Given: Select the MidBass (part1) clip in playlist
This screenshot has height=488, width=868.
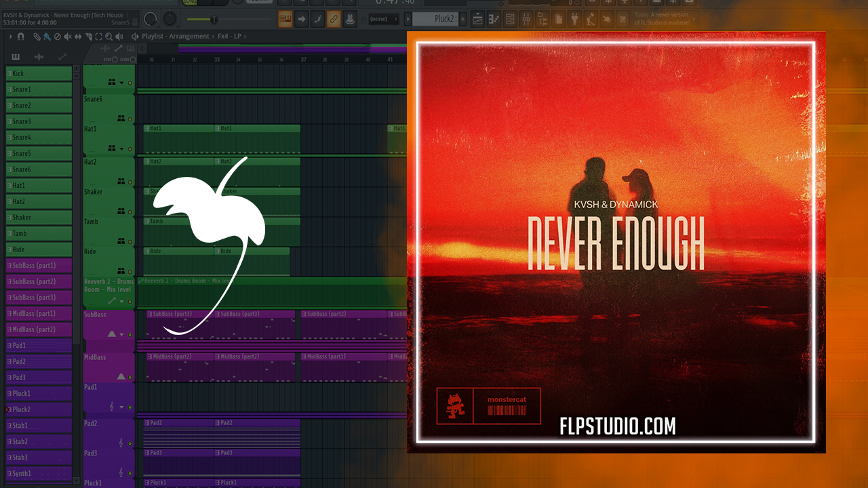Looking at the screenshot, I should (x=343, y=367).
